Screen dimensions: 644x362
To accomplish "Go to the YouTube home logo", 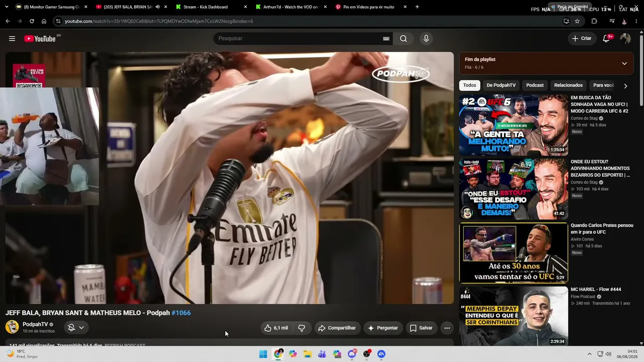I will tap(40, 39).
